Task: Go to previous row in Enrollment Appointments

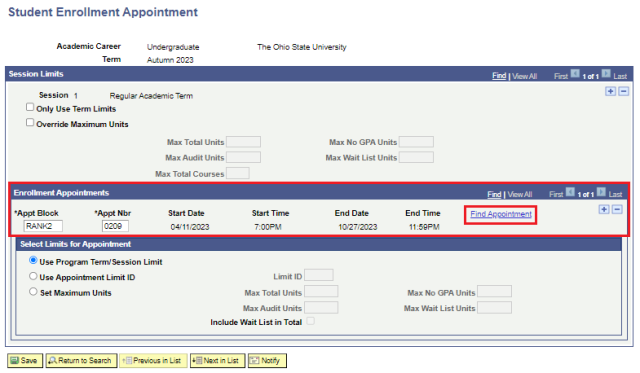Action: tap(570, 192)
